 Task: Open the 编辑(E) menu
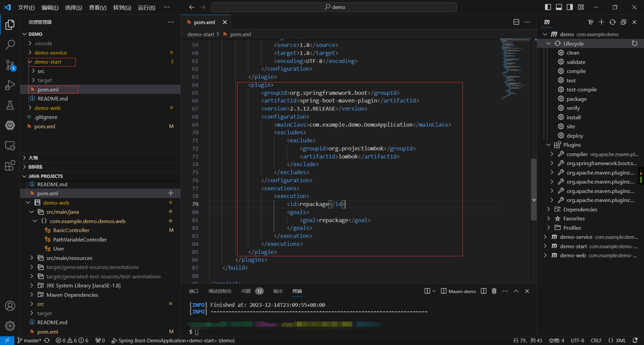coord(50,7)
